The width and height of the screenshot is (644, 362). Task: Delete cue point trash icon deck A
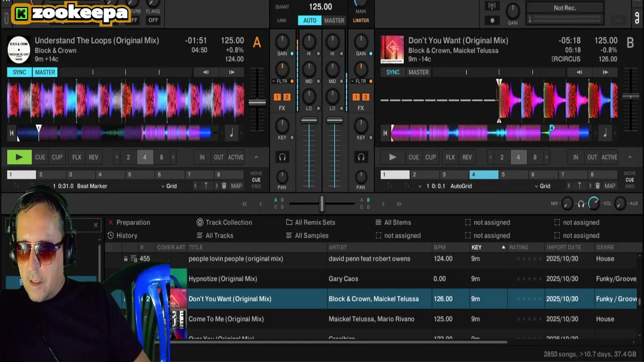pos(224,186)
